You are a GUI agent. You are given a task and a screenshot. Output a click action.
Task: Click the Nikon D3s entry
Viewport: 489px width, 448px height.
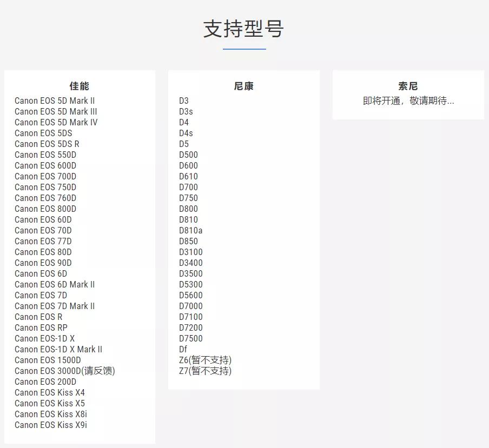pos(186,111)
